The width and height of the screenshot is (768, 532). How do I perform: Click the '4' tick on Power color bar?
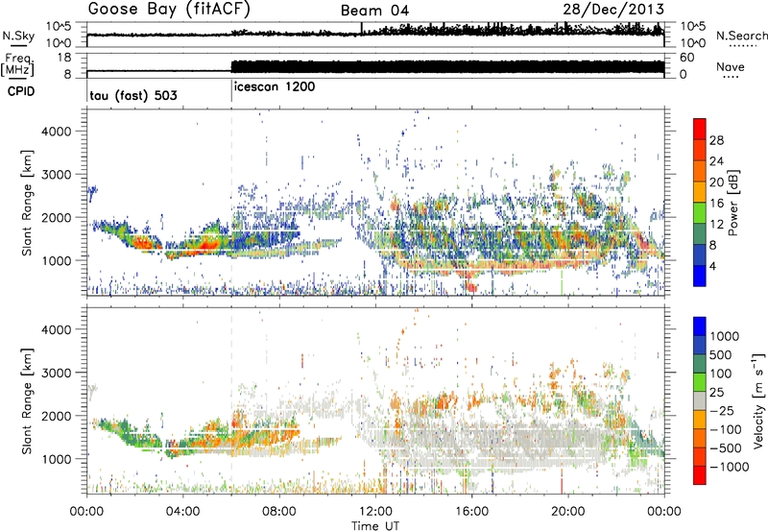(712, 267)
